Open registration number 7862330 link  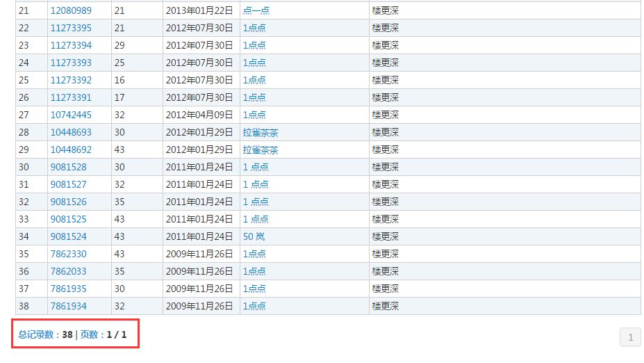coord(69,254)
